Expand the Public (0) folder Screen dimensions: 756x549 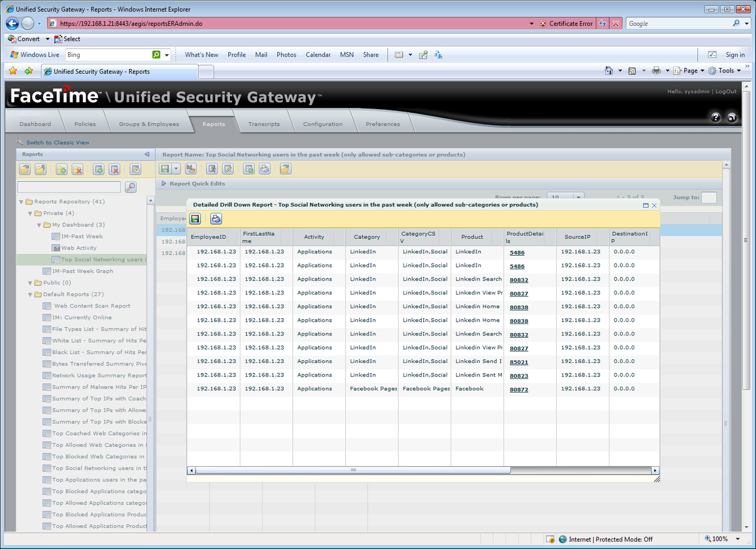(30, 283)
